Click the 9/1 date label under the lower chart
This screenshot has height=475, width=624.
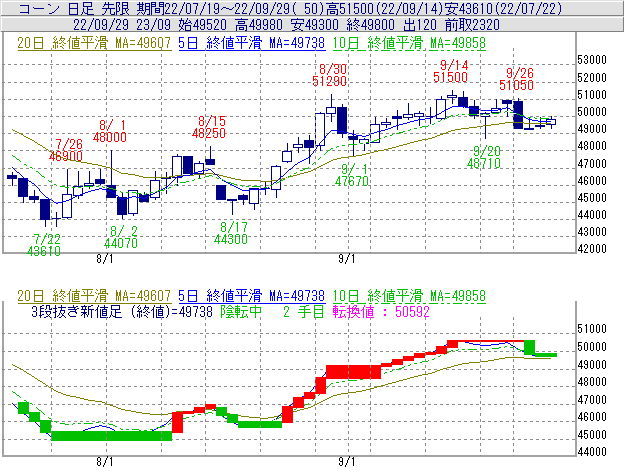click(x=347, y=462)
